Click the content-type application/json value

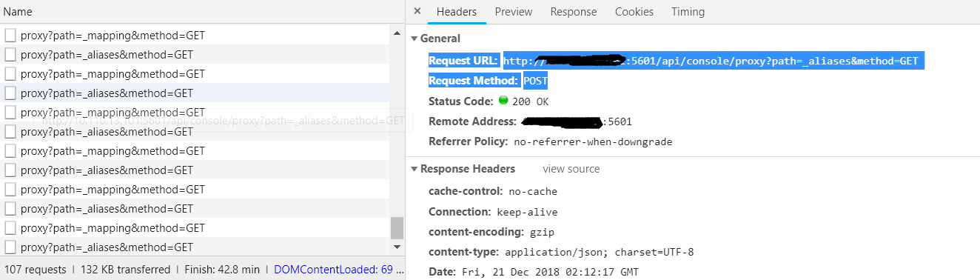(x=599, y=253)
